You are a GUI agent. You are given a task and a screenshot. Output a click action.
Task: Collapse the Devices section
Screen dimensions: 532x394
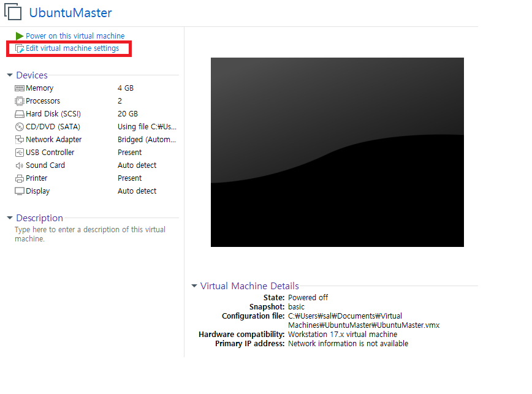click(10, 75)
